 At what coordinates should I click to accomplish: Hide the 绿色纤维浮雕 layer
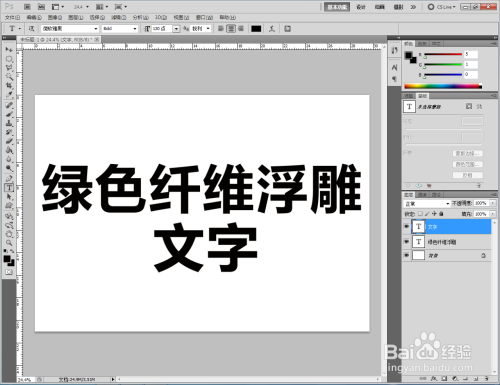point(407,241)
